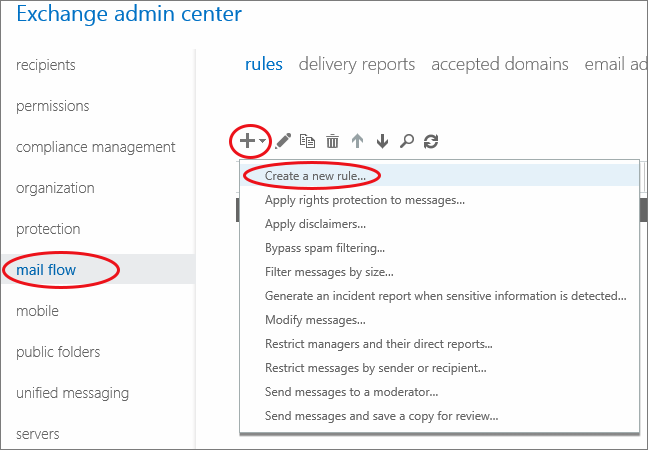Viewport: 648px width, 450px height.
Task: Open public folders in the sidebar
Action: click(59, 352)
